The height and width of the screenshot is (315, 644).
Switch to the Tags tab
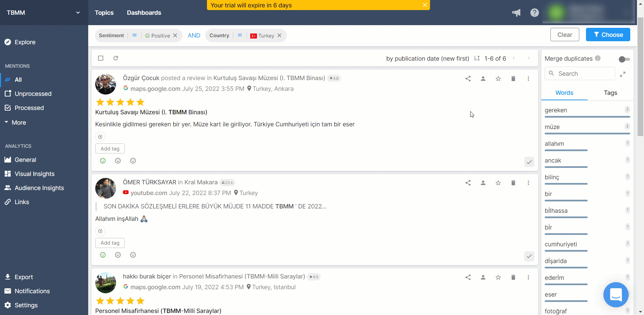tap(610, 93)
